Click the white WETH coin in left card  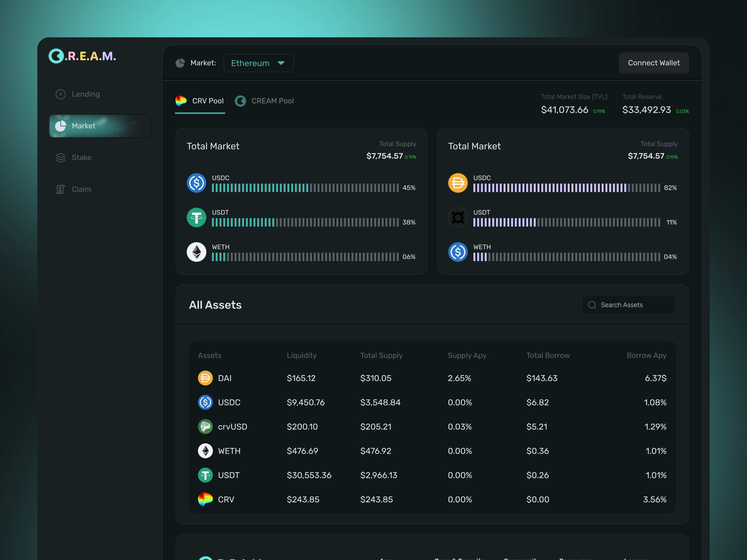coord(197,252)
